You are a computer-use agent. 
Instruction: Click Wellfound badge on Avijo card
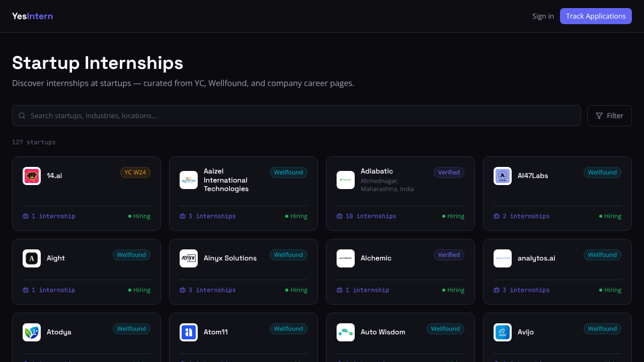point(602,329)
